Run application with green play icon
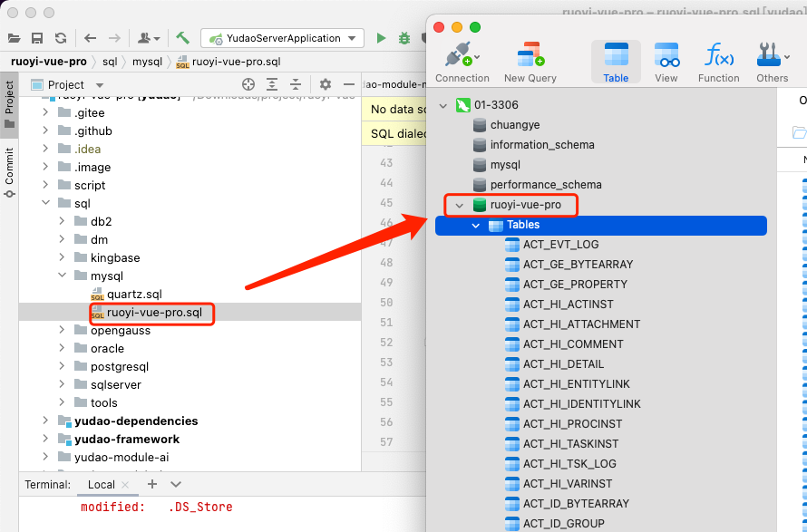 coord(381,38)
